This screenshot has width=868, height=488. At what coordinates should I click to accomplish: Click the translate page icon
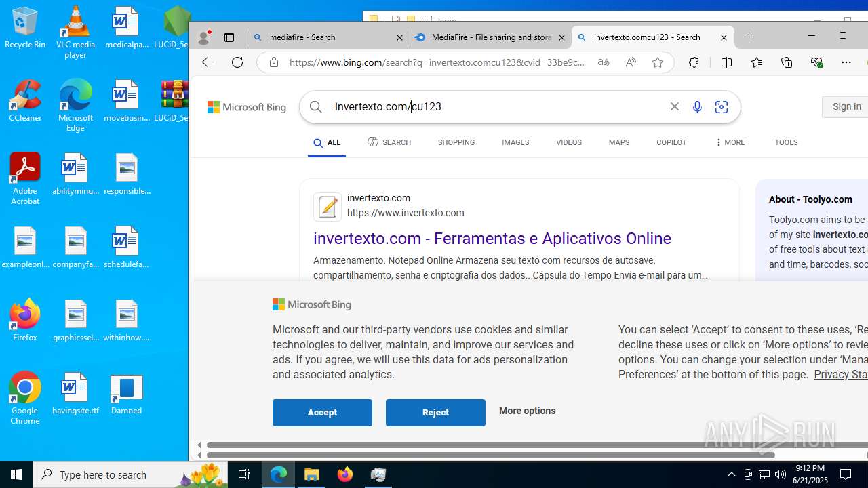[603, 62]
